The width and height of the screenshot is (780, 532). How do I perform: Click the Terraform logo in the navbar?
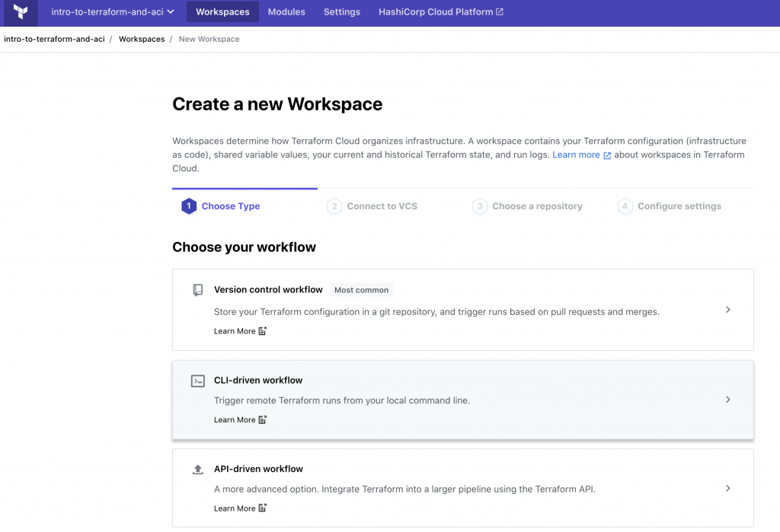pyautogui.click(x=19, y=12)
